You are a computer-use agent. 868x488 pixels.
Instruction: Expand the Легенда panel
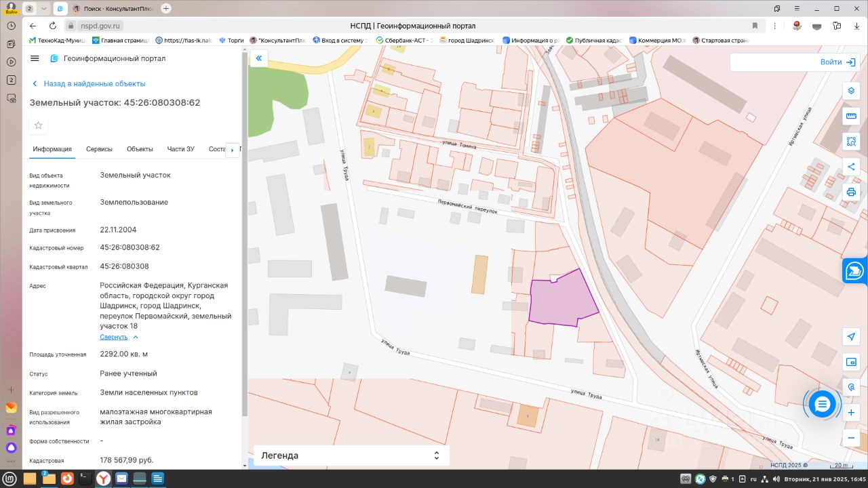click(351, 455)
